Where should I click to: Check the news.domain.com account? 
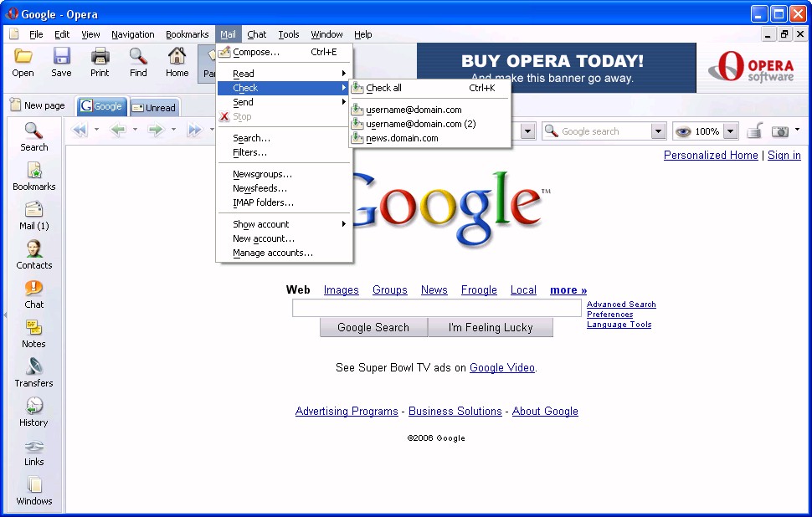429,138
